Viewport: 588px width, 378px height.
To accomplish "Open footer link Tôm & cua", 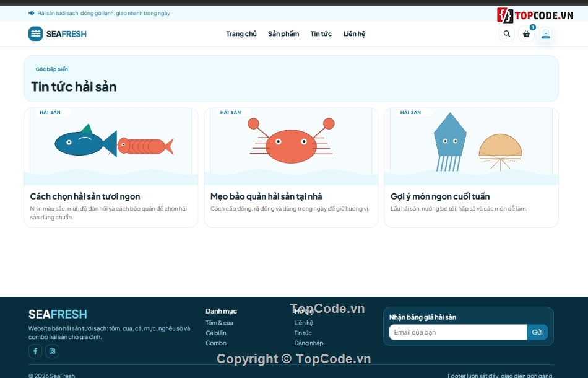I will 219,323.
